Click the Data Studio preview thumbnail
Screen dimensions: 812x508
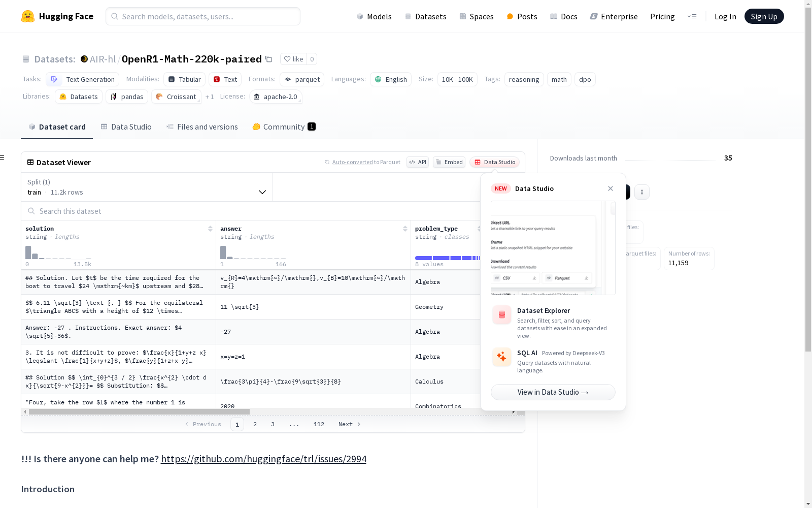[x=553, y=248]
